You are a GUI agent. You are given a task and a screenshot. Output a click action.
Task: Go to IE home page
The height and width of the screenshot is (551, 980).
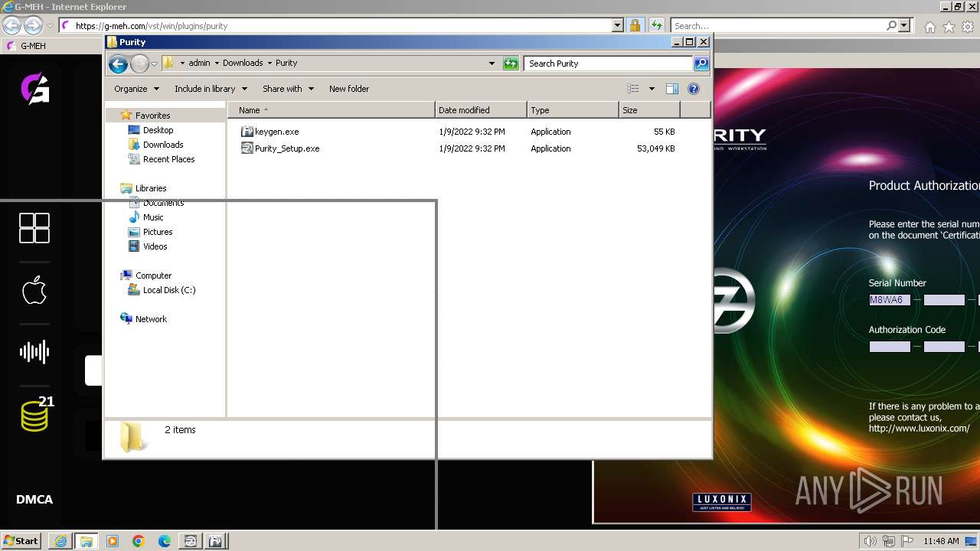point(929,27)
